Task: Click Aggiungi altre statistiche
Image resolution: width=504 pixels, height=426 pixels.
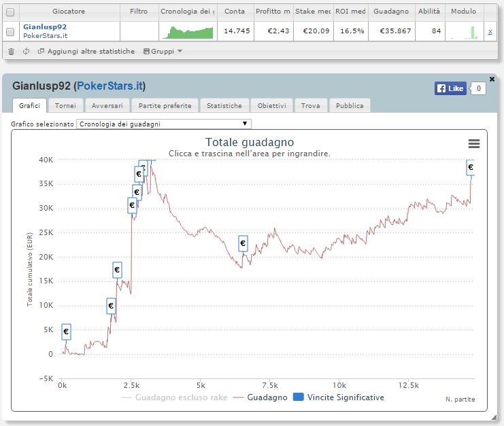Action: coord(86,52)
